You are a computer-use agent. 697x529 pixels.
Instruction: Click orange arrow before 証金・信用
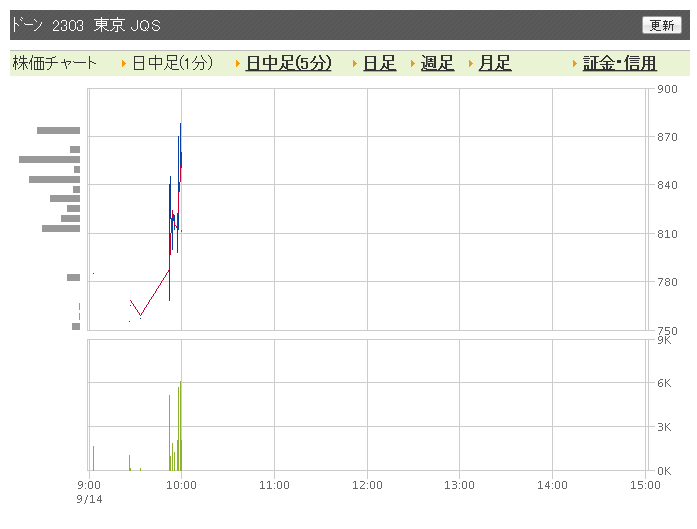575,64
